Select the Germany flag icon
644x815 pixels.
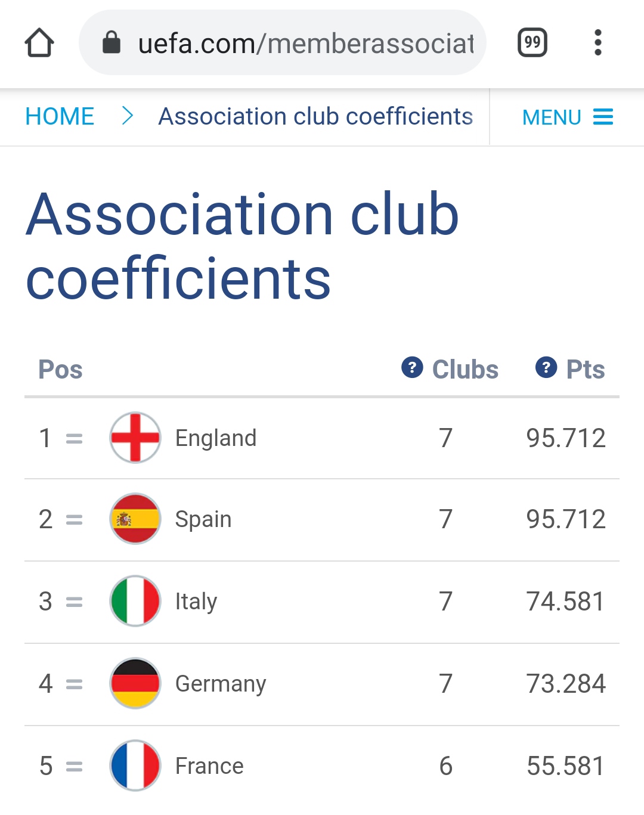click(135, 683)
